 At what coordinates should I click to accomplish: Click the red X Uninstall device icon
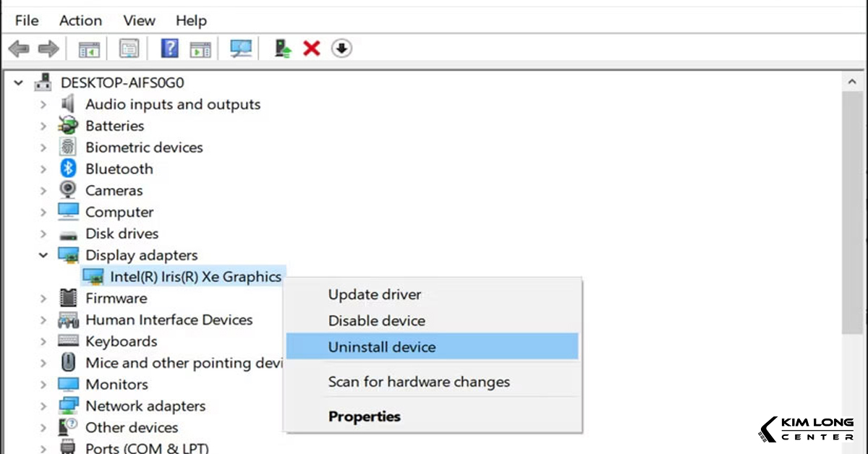click(x=311, y=48)
